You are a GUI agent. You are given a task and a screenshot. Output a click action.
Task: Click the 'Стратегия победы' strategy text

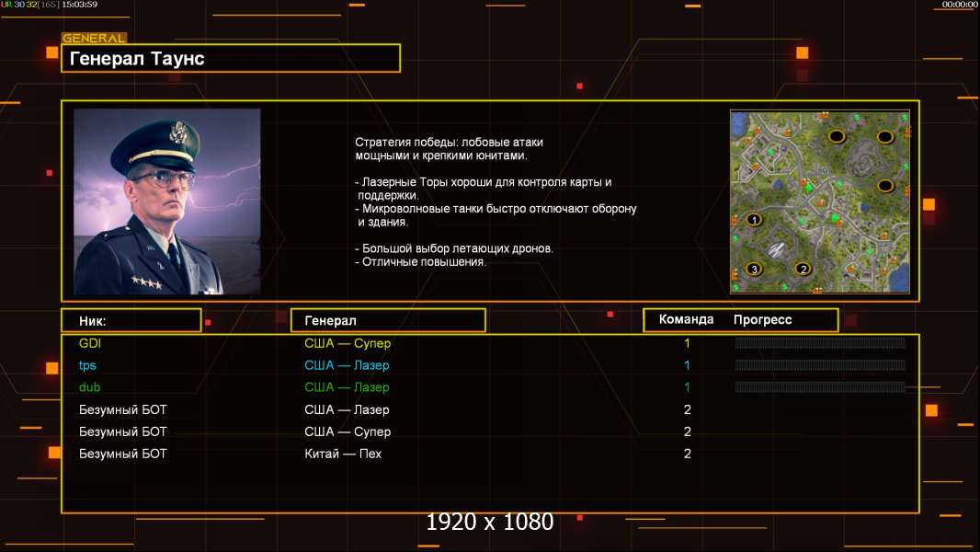tap(450, 149)
